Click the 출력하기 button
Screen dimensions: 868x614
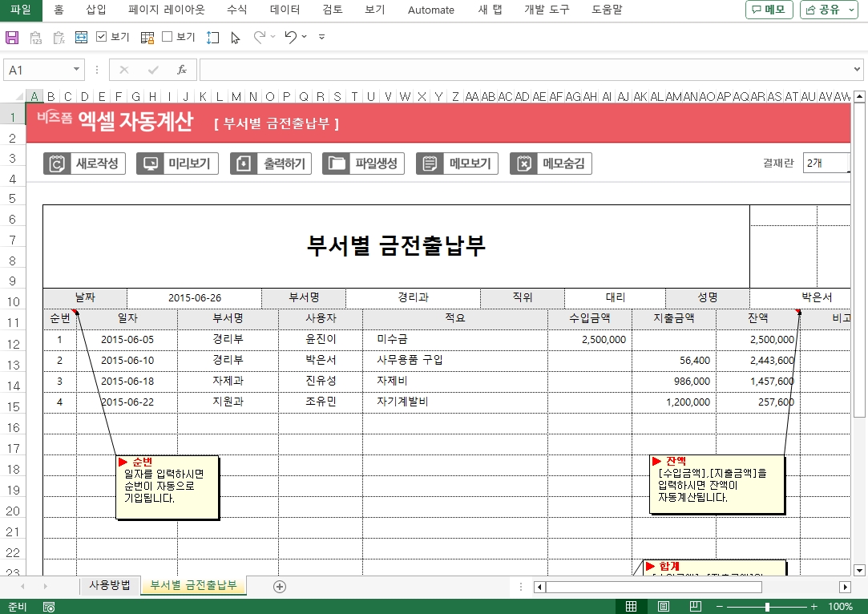click(272, 164)
